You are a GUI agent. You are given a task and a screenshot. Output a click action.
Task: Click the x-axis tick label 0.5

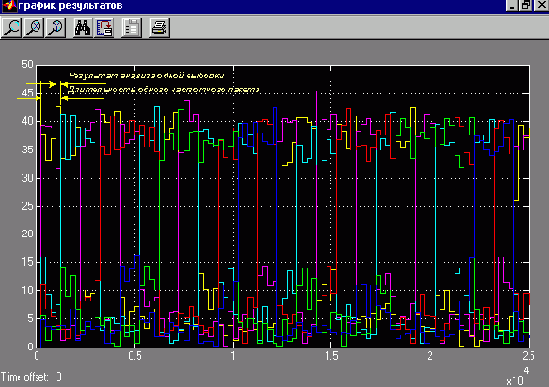135,356
